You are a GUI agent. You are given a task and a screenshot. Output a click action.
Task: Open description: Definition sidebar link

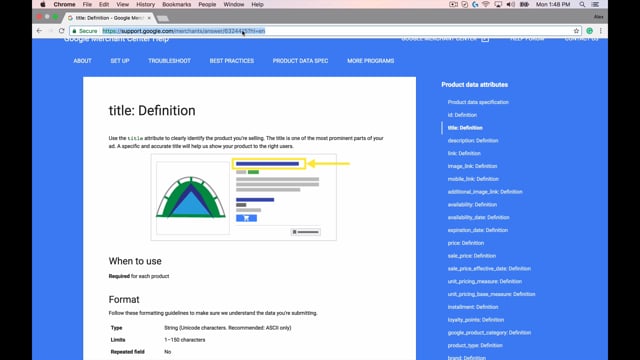pyautogui.click(x=473, y=140)
